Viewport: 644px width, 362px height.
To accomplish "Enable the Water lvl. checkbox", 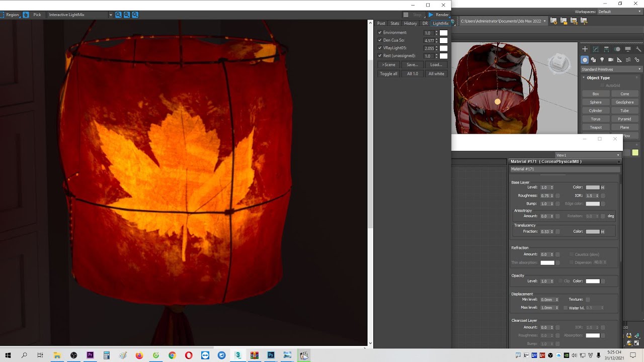I will click(566, 308).
